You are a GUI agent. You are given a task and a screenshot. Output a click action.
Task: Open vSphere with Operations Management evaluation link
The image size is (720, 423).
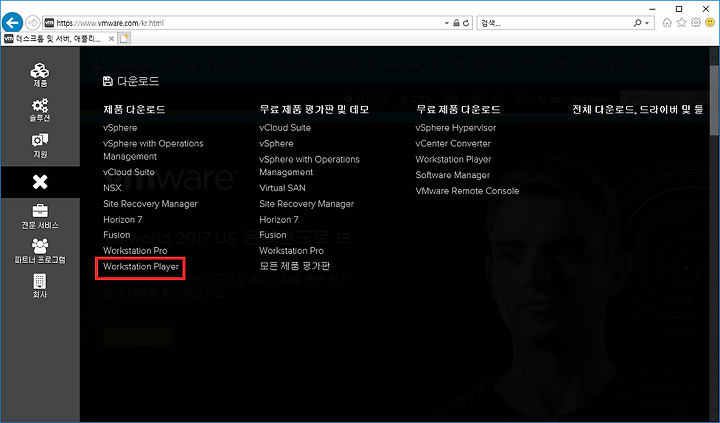[309, 165]
